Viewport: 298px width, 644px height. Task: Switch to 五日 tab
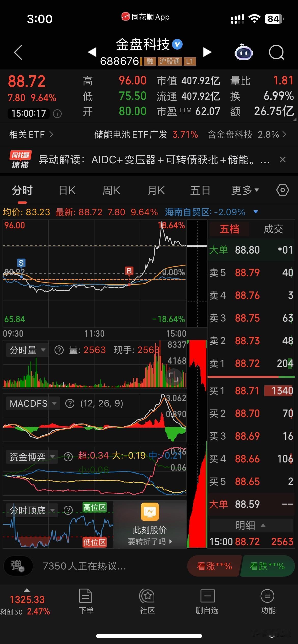tap(200, 190)
